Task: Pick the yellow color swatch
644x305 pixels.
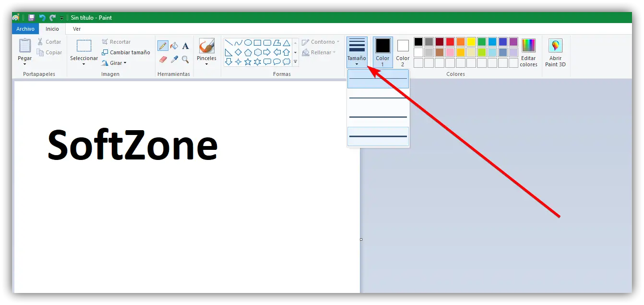Action: 471,42
